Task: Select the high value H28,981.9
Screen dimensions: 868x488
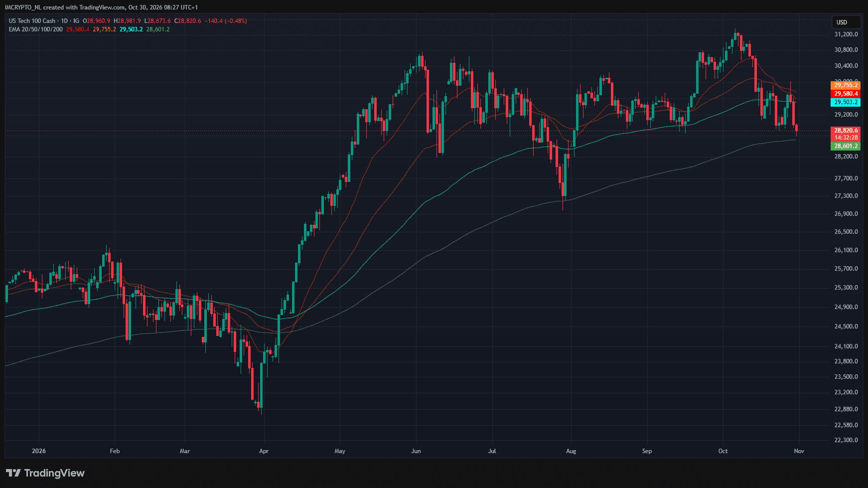Action: coord(127,21)
